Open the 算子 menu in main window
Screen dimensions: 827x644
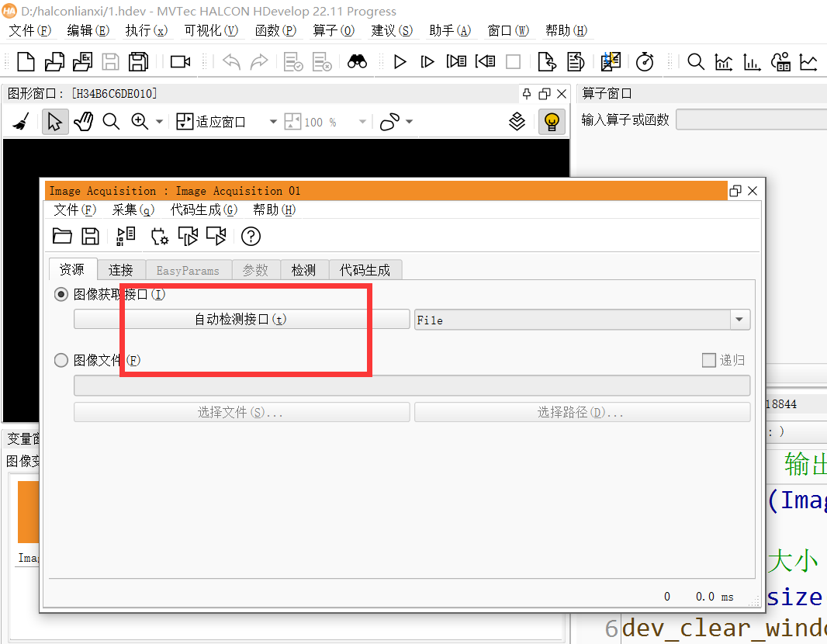click(x=334, y=30)
